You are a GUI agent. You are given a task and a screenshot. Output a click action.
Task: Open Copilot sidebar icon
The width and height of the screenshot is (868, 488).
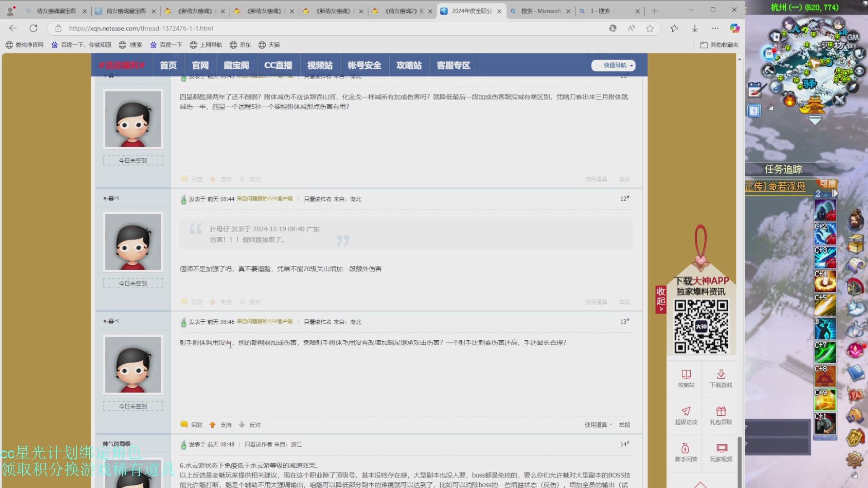pyautogui.click(x=735, y=28)
